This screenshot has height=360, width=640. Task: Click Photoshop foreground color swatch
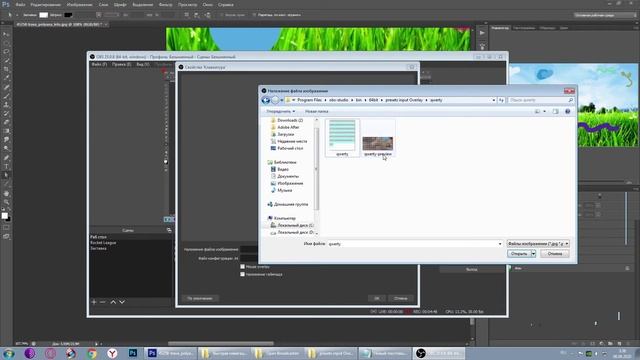[x=4, y=216]
